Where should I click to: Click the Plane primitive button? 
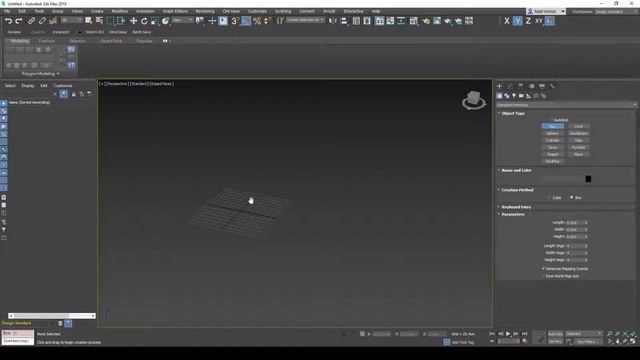[x=578, y=154]
